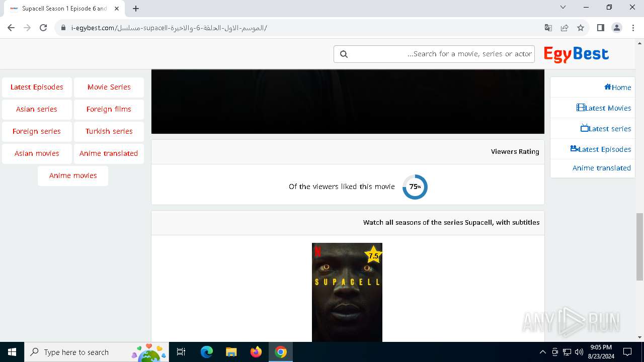View site information lock icon
Image resolution: width=644 pixels, height=362 pixels.
point(63,28)
